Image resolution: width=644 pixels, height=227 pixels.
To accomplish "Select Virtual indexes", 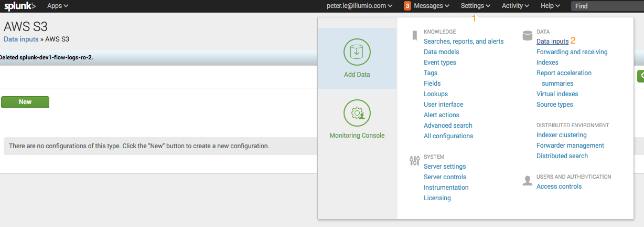I will (557, 94).
